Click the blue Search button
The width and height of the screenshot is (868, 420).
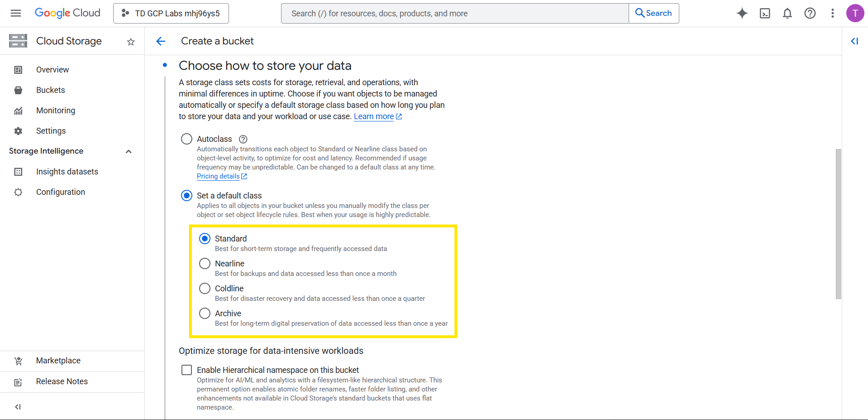[653, 13]
